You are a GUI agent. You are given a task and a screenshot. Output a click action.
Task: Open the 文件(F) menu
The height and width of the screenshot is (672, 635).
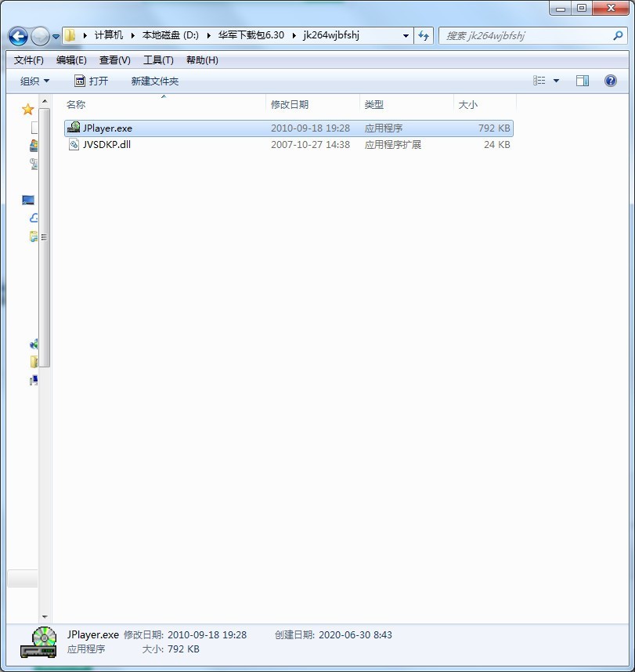click(x=29, y=60)
